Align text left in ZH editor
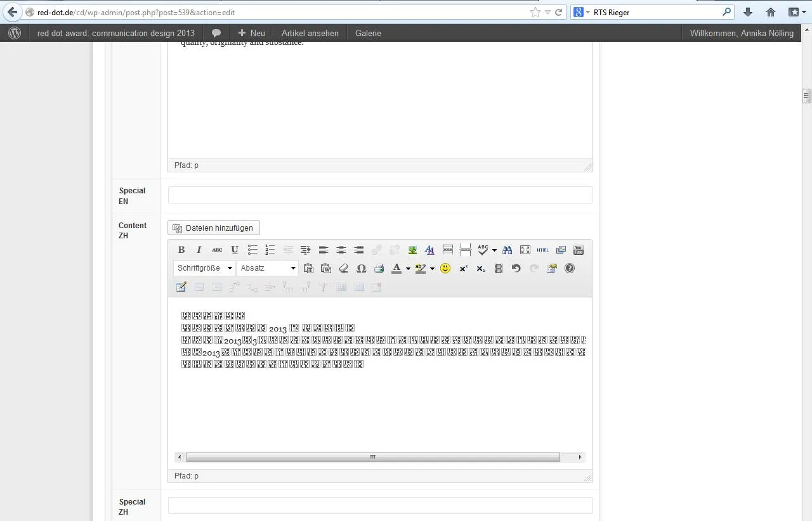The width and height of the screenshot is (812, 521). (x=324, y=250)
